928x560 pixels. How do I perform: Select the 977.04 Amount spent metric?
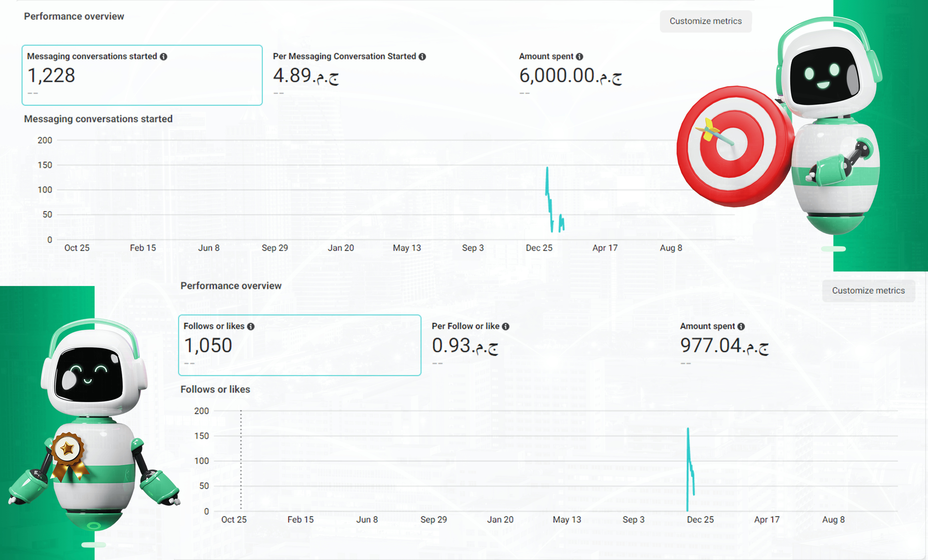pos(724,345)
